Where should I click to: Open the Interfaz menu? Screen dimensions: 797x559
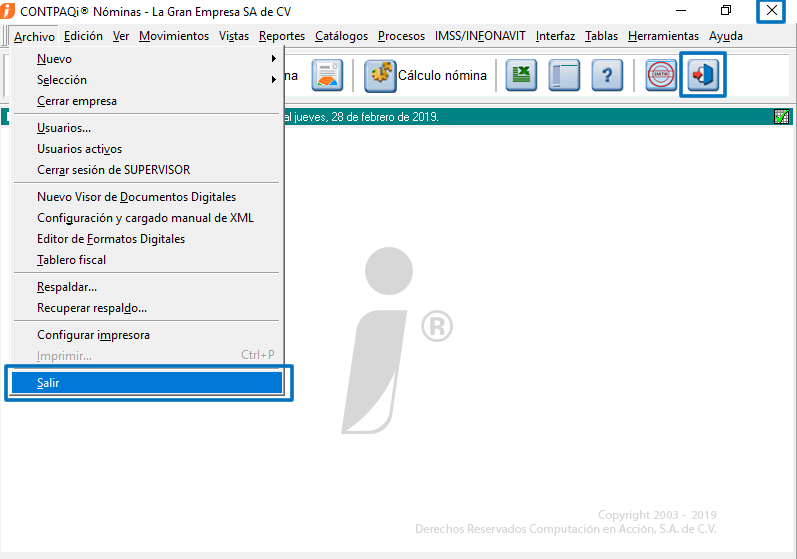[x=555, y=36]
